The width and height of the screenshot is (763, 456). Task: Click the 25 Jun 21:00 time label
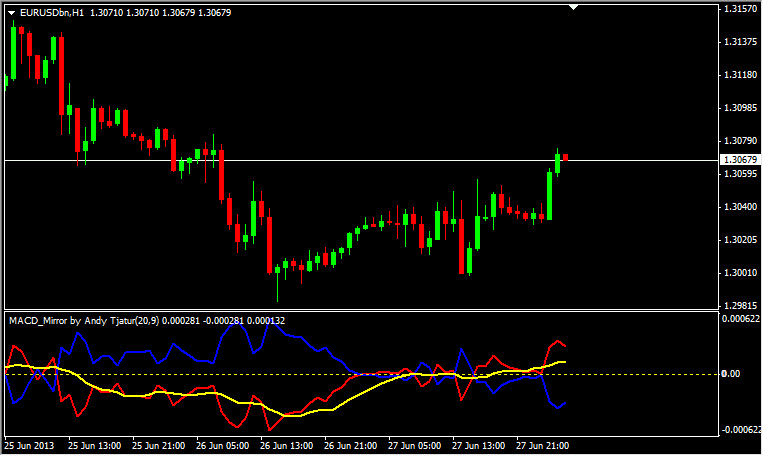[159, 446]
